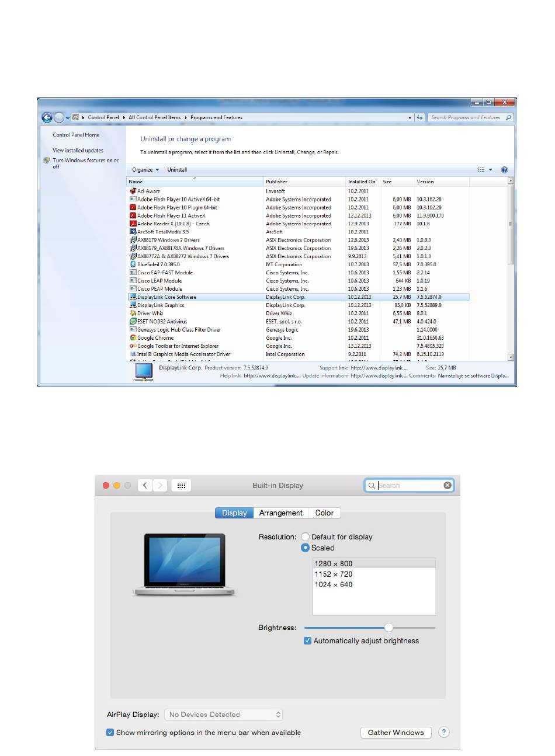Choose the 1280 × 800 resolution

coord(374,563)
